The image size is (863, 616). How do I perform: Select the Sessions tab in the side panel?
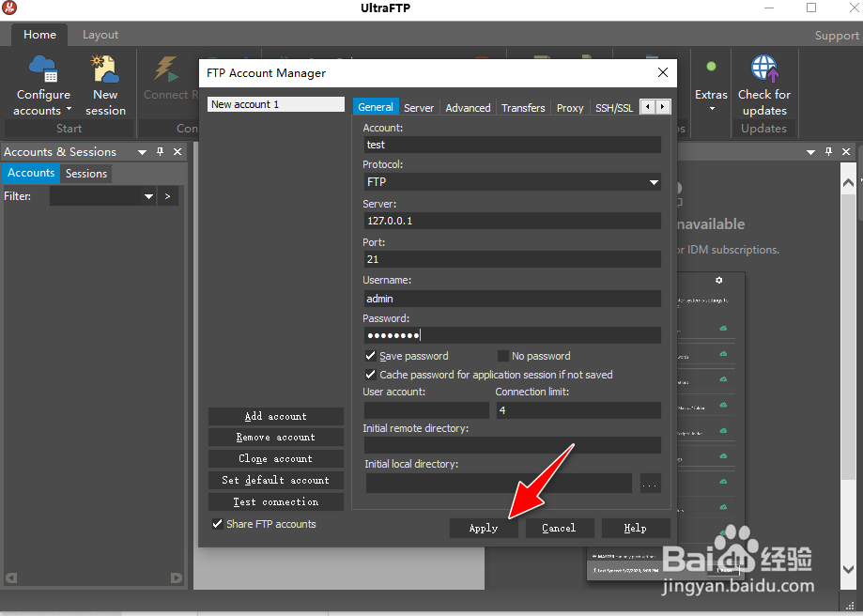[x=85, y=174]
